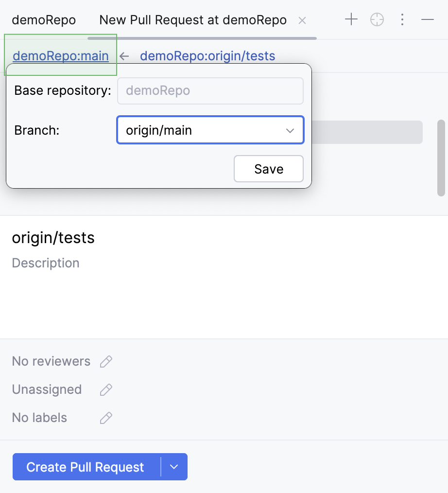Screen dimensions: 448x493
Task: Edit labels via the pencil icon
Action: tap(106, 417)
